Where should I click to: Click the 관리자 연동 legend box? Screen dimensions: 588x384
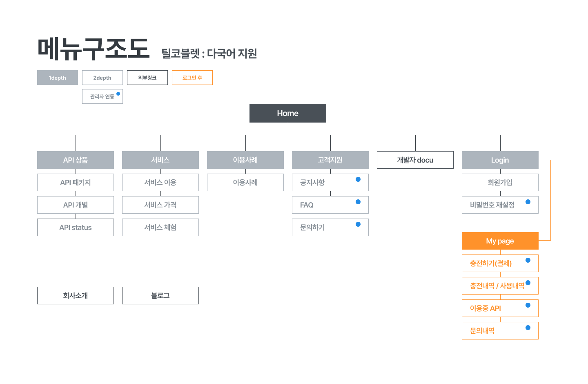tap(102, 96)
